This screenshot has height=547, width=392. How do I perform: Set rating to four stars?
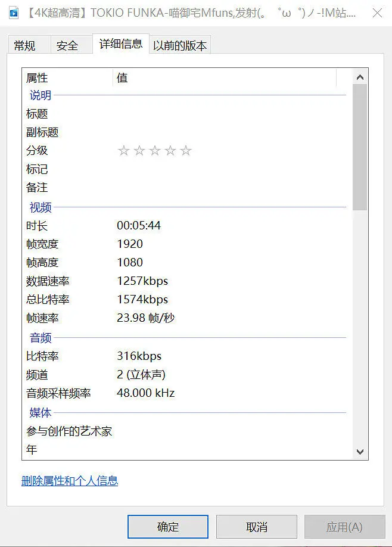coord(170,151)
